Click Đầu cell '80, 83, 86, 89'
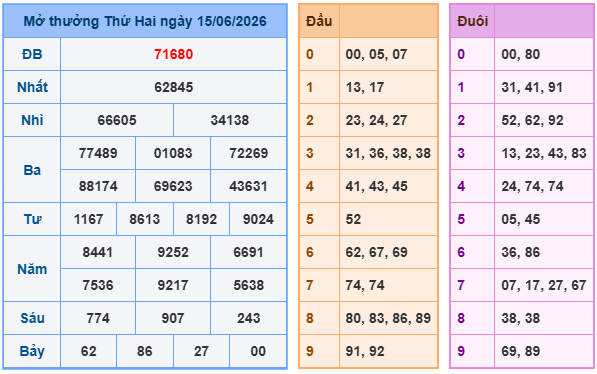The width and height of the screenshot is (597, 374). click(x=388, y=318)
